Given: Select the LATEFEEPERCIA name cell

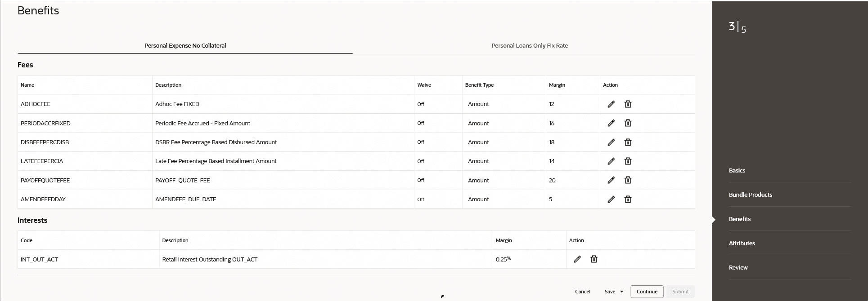Looking at the screenshot, I should point(42,161).
